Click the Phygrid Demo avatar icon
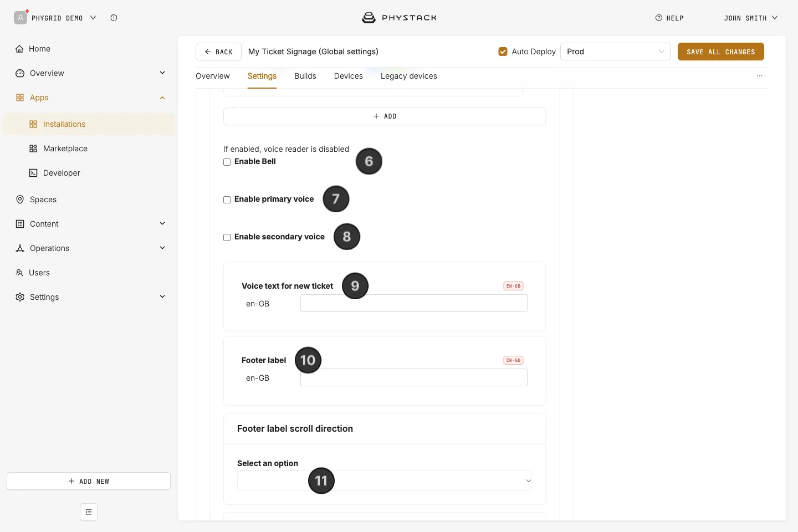798x532 pixels. [x=21, y=18]
